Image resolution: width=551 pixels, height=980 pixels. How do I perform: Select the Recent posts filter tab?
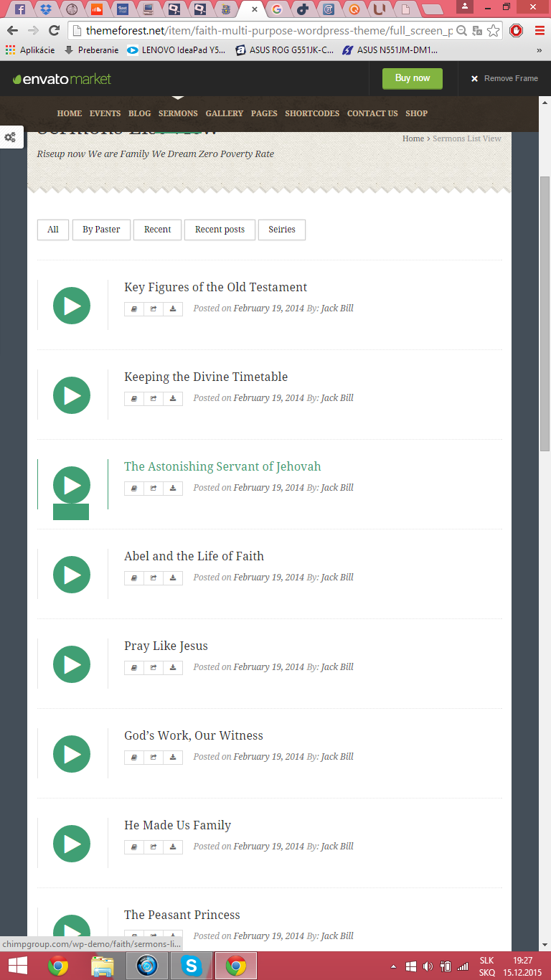click(x=220, y=230)
